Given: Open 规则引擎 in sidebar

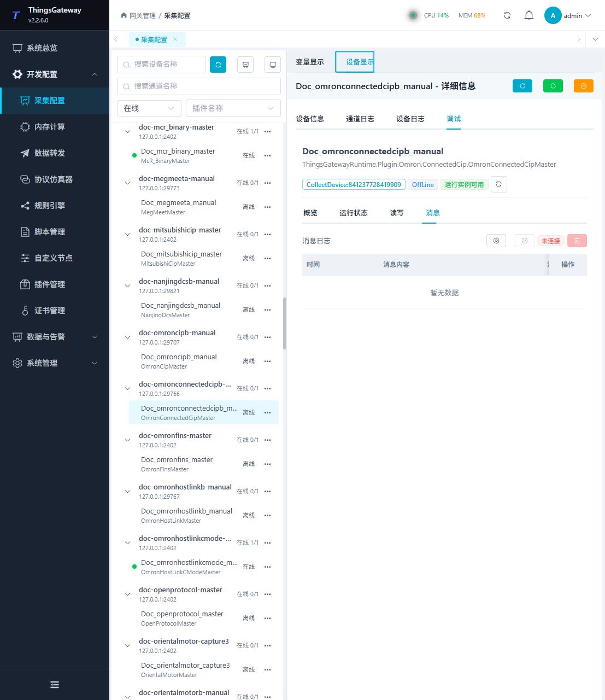Looking at the screenshot, I should coord(55,206).
